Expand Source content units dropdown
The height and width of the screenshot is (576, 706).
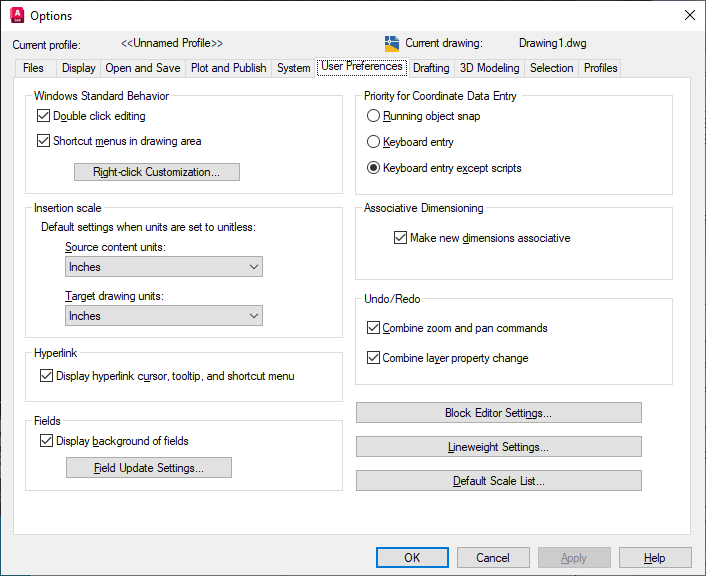164,267
